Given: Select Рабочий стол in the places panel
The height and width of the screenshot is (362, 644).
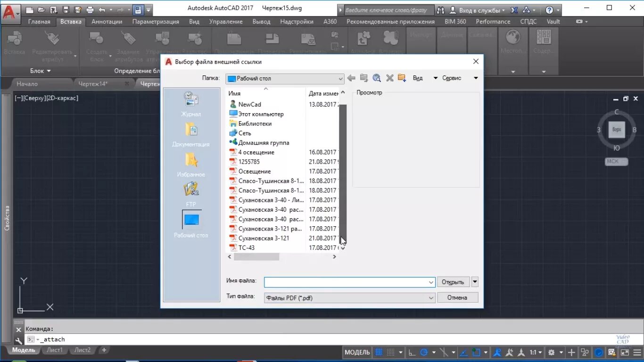Looking at the screenshot, I should click(x=191, y=225).
